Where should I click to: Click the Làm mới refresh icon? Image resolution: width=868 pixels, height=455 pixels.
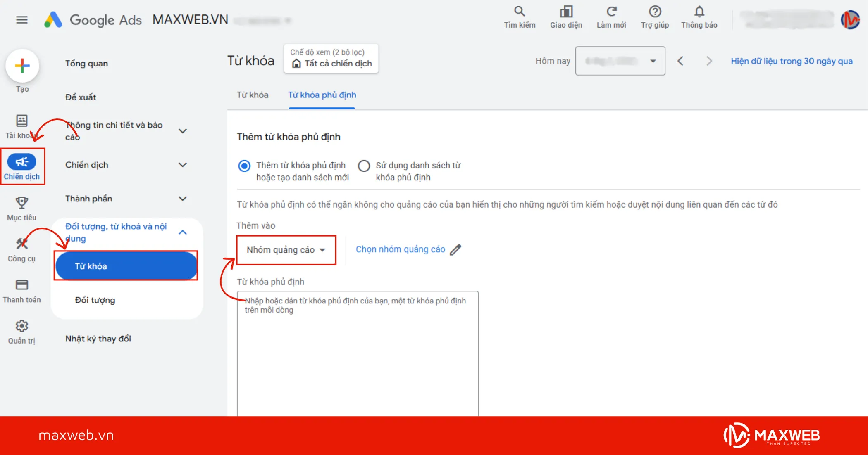click(611, 12)
